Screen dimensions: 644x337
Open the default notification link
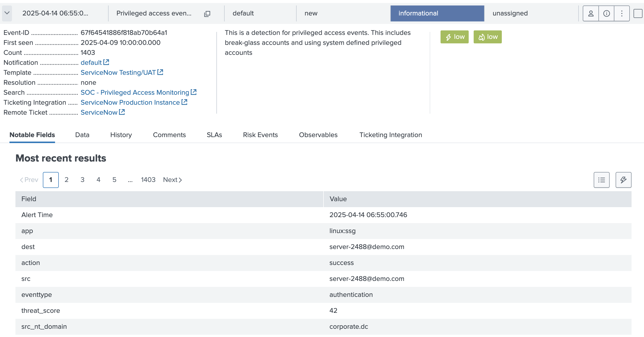click(x=91, y=62)
